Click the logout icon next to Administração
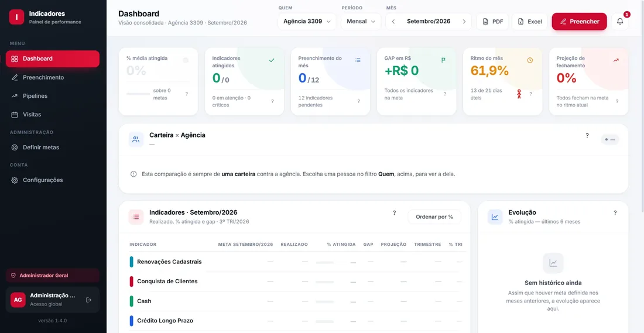The image size is (644, 333). coord(88,300)
